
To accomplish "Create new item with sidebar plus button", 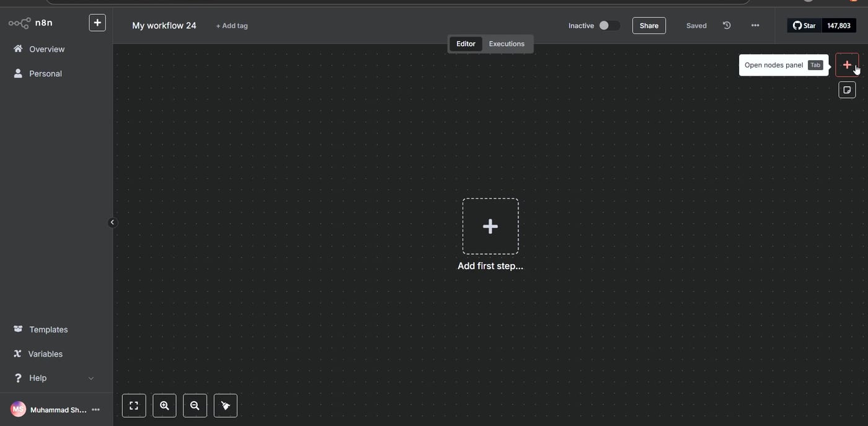I will [x=97, y=23].
